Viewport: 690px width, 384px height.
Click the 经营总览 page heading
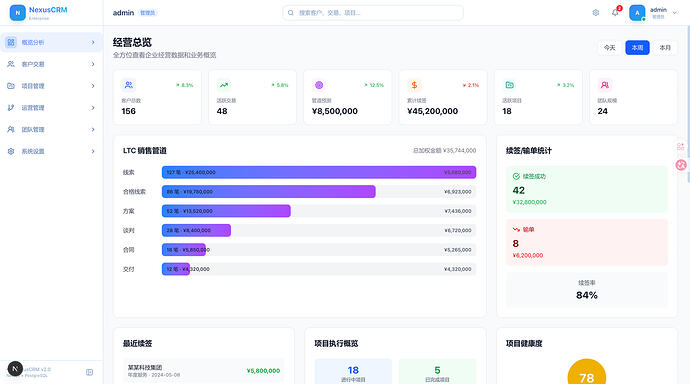pyautogui.click(x=132, y=42)
